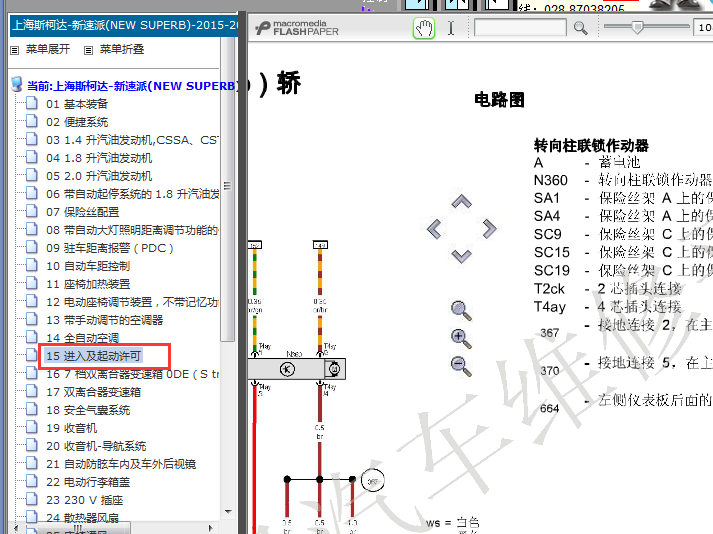Open item 09 驻车距离报警 (PDC)

110,248
